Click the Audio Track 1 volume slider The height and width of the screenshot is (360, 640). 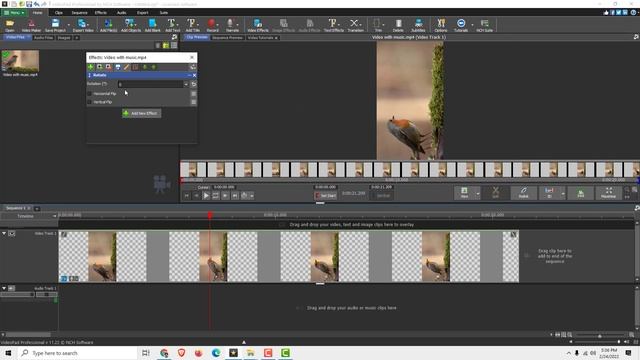18,294
